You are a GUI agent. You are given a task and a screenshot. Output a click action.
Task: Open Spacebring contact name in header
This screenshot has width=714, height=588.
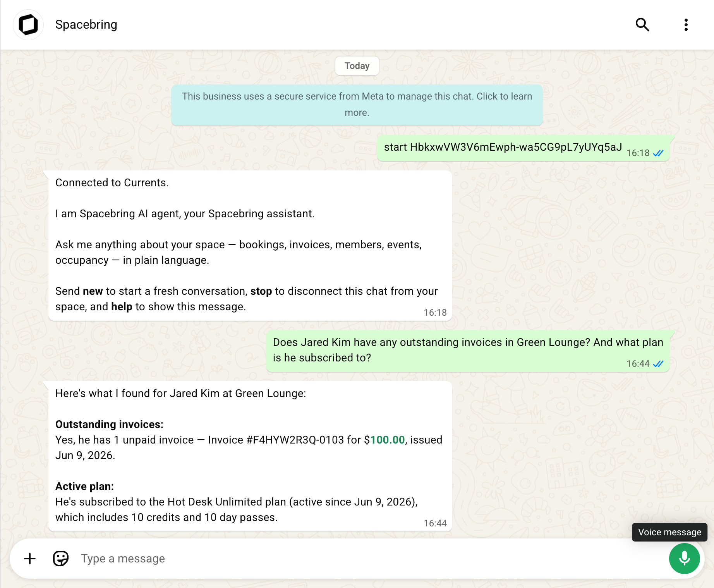coord(86,24)
